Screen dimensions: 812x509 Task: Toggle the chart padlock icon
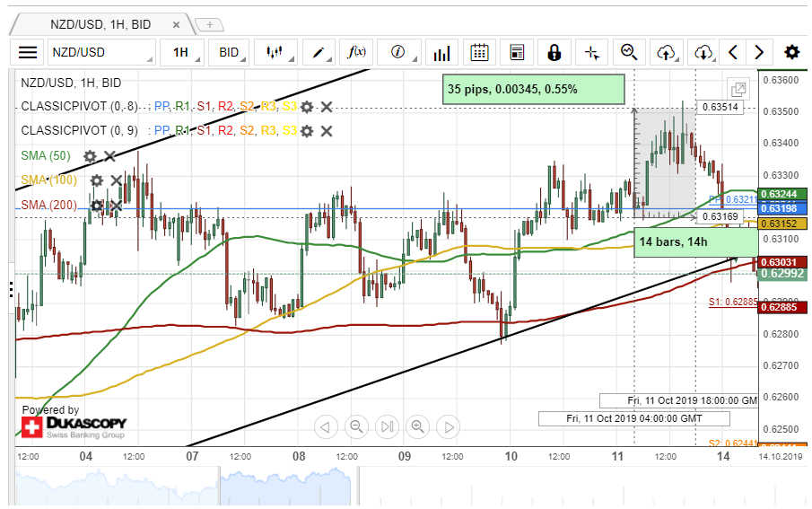coord(554,52)
